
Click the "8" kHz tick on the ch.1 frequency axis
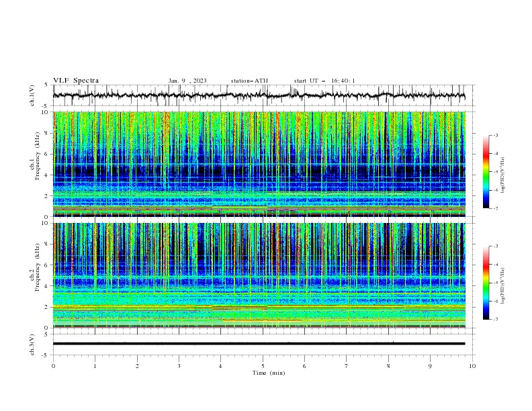46,133
